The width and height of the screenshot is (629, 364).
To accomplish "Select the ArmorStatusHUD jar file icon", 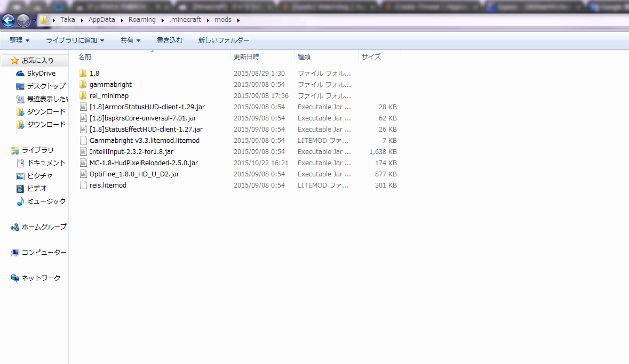I will [x=83, y=107].
